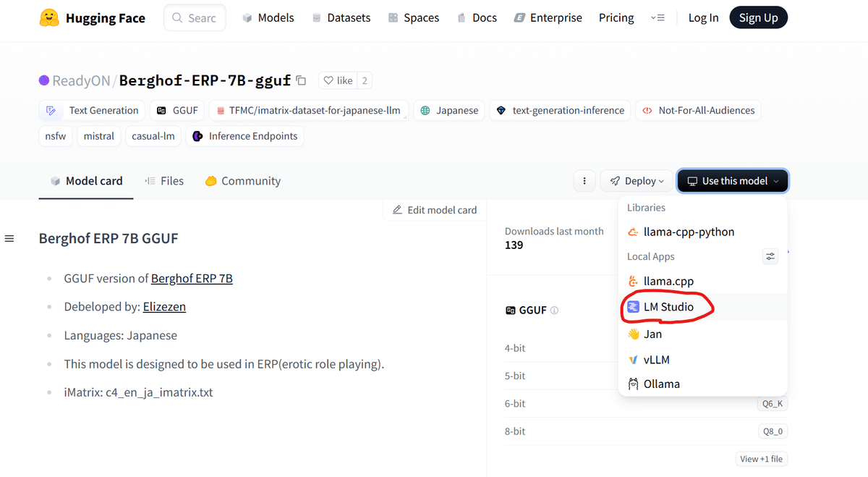Image resolution: width=868 pixels, height=477 pixels.
Task: Open the Deploy dropdown
Action: tap(637, 181)
